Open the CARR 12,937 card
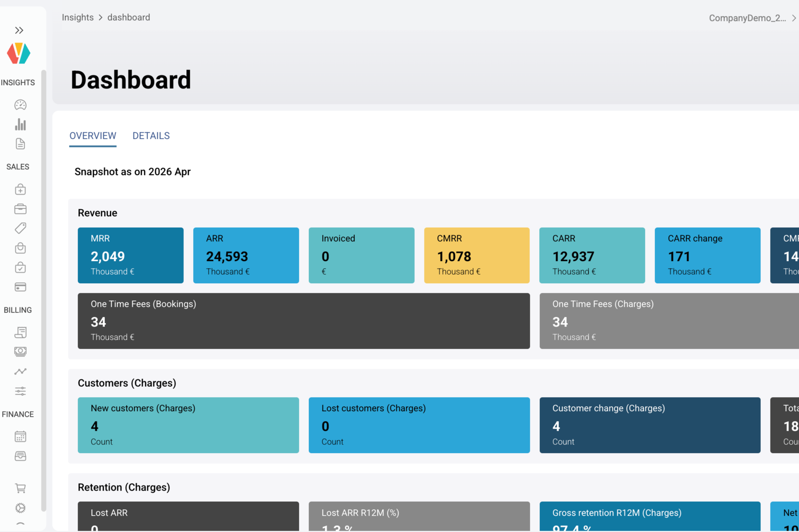 point(592,255)
